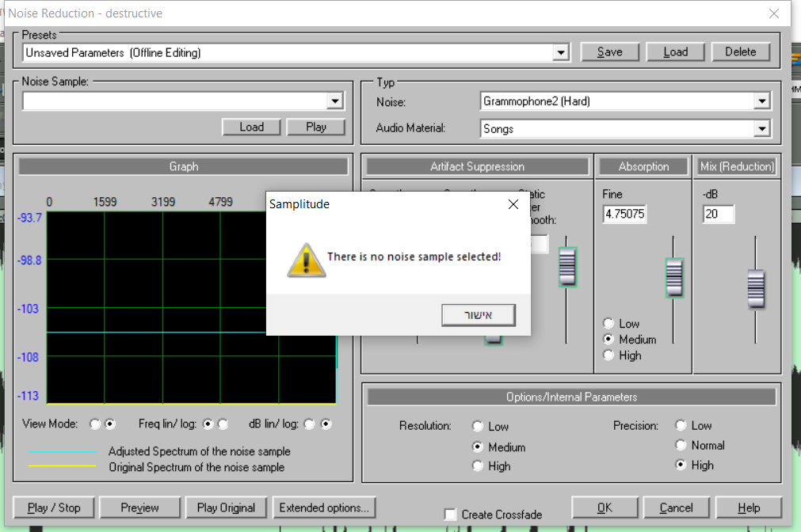801x532 pixels.
Task: Click the Absorption header
Action: [x=643, y=166]
